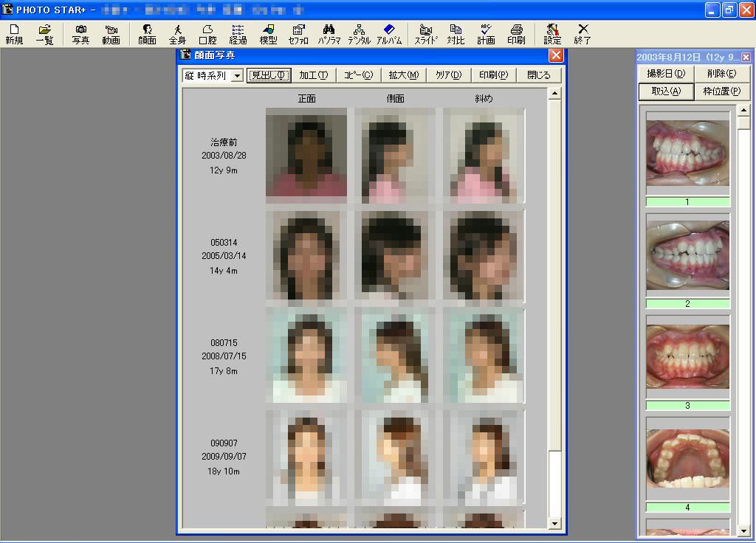Click the 2009/09/07 date label
This screenshot has width=756, height=543.
(x=224, y=456)
